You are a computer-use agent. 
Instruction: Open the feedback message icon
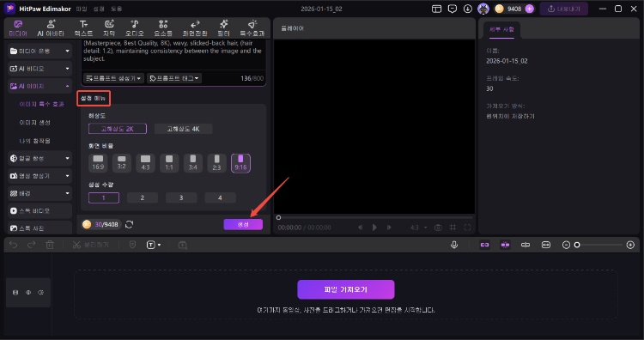(x=453, y=9)
